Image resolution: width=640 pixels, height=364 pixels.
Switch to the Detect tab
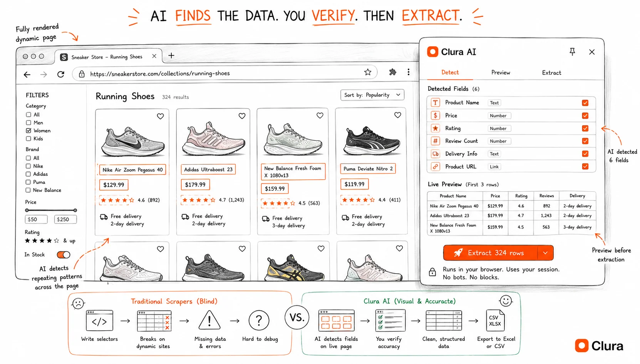pos(450,72)
